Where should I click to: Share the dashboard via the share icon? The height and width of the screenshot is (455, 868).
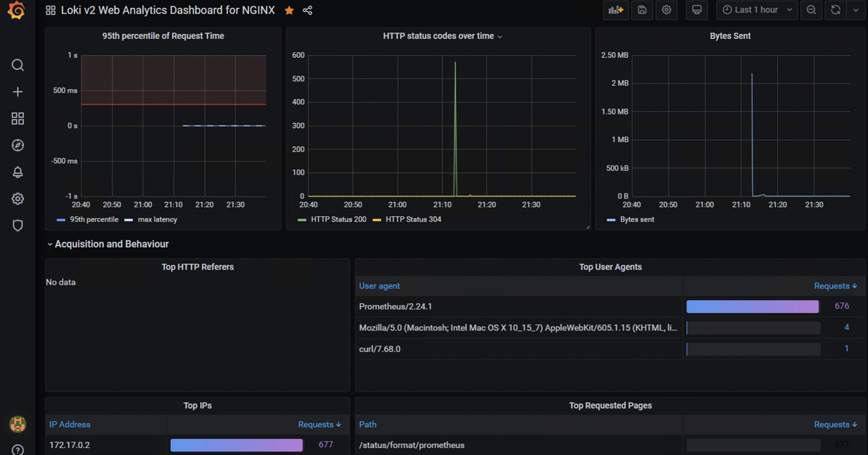pos(307,10)
